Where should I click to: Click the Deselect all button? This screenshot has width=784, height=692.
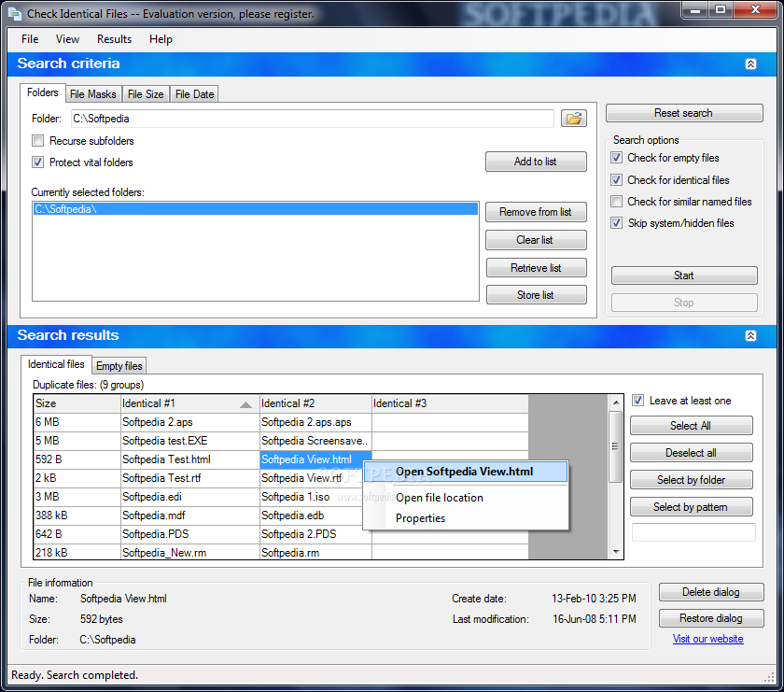click(691, 453)
